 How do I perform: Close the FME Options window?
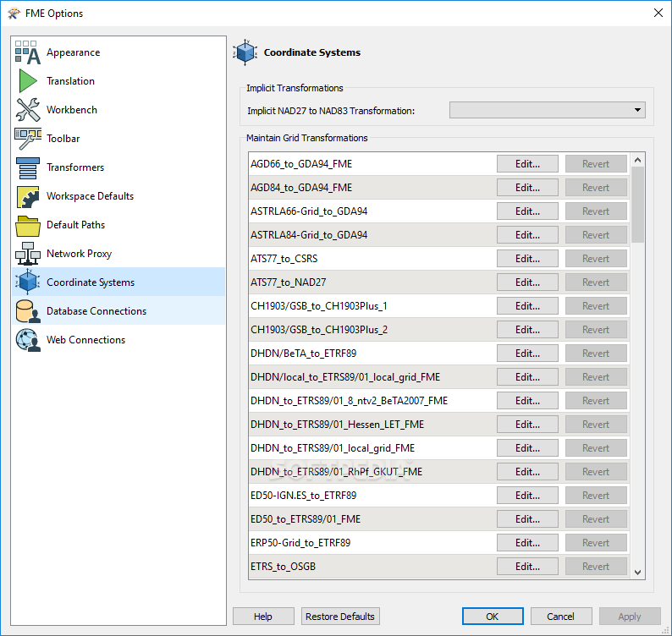tap(658, 13)
